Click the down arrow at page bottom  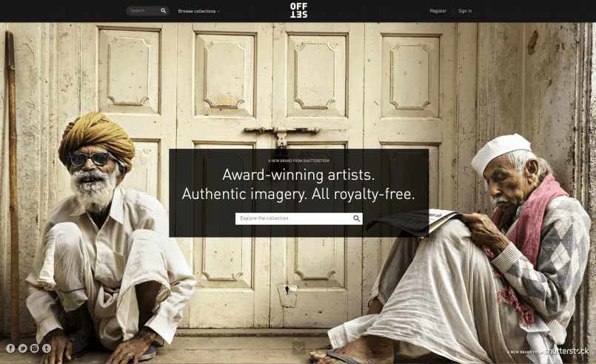point(299,348)
